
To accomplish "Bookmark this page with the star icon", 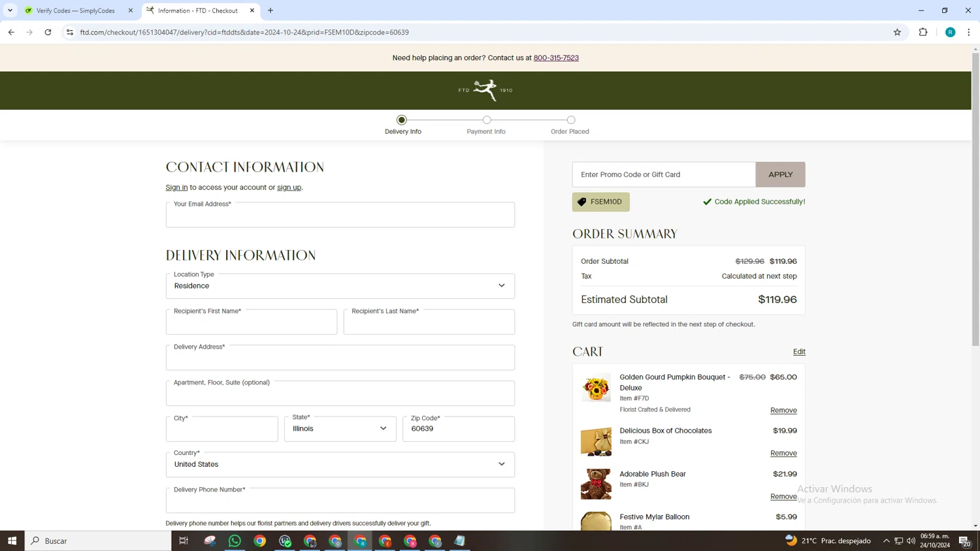I will [x=897, y=32].
